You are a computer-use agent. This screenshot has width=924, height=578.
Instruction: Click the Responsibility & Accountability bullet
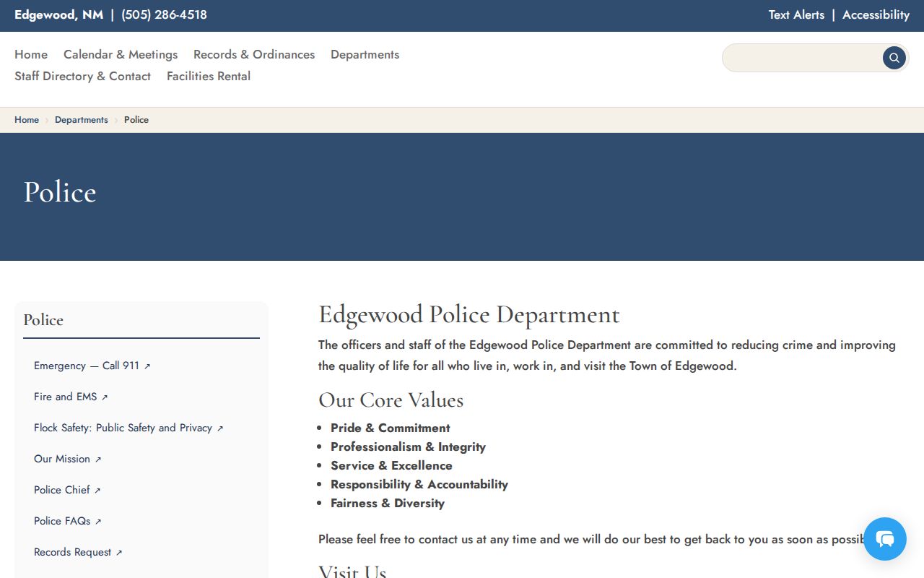click(419, 484)
